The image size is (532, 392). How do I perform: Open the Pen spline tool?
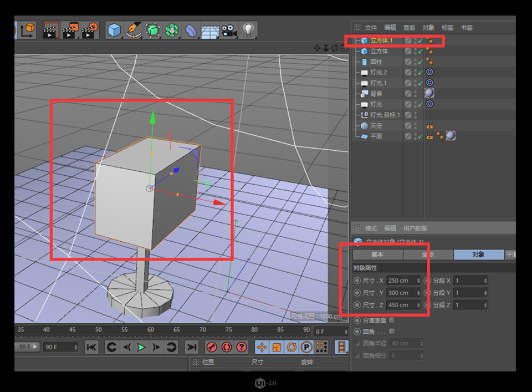[x=134, y=30]
